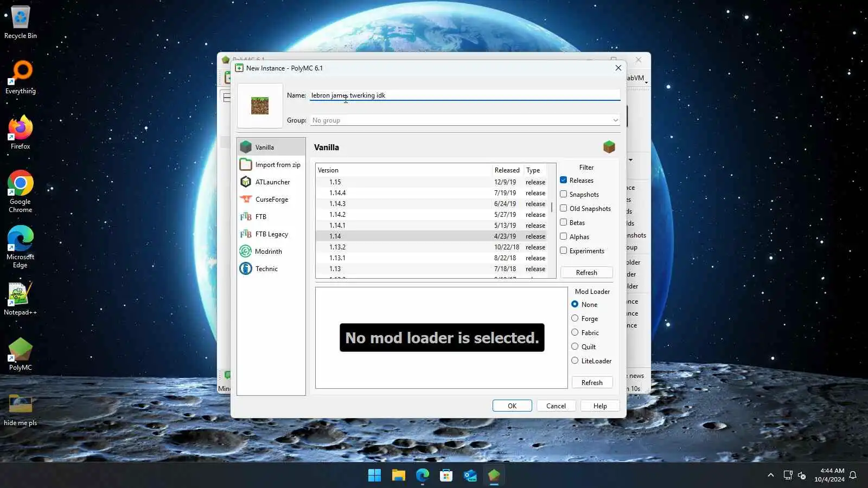Select the Everything desktop shortcut
This screenshot has width=868, height=488.
click(21, 78)
